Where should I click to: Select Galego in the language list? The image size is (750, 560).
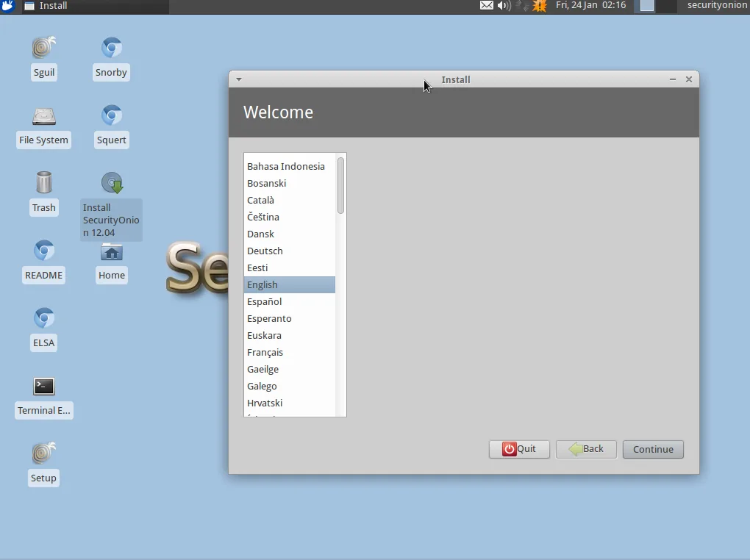[290, 386]
